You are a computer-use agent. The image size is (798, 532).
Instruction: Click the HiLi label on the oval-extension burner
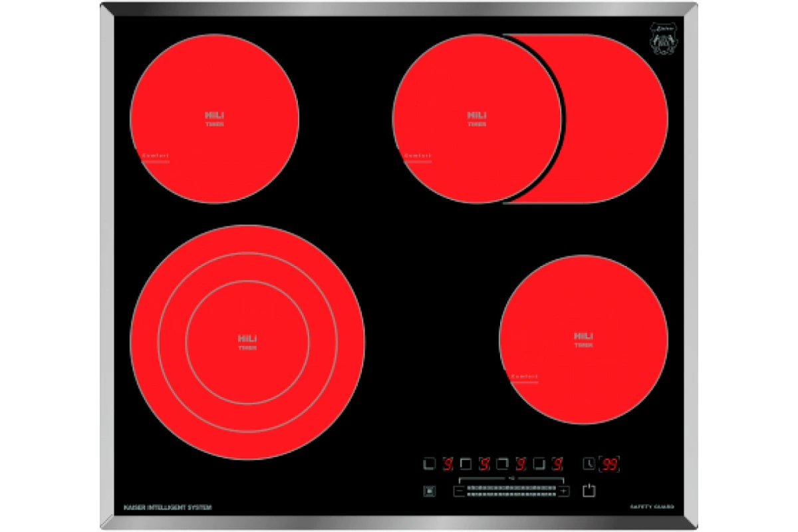pos(477,116)
